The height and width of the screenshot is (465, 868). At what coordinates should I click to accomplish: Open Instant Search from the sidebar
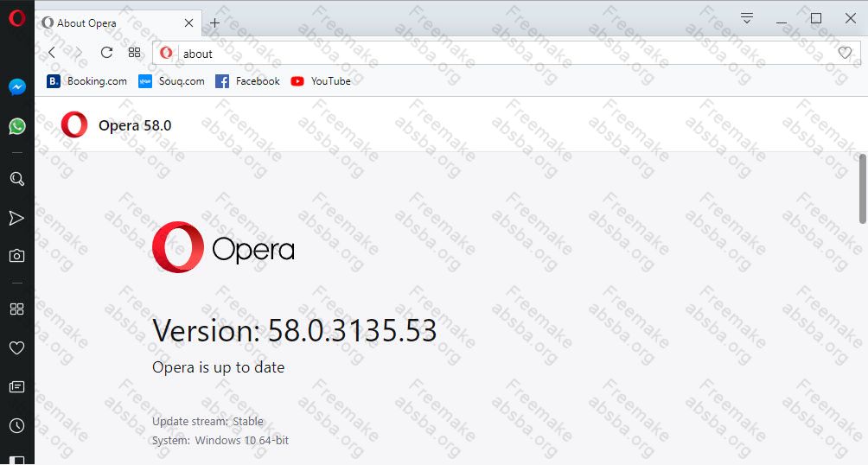click(x=17, y=179)
